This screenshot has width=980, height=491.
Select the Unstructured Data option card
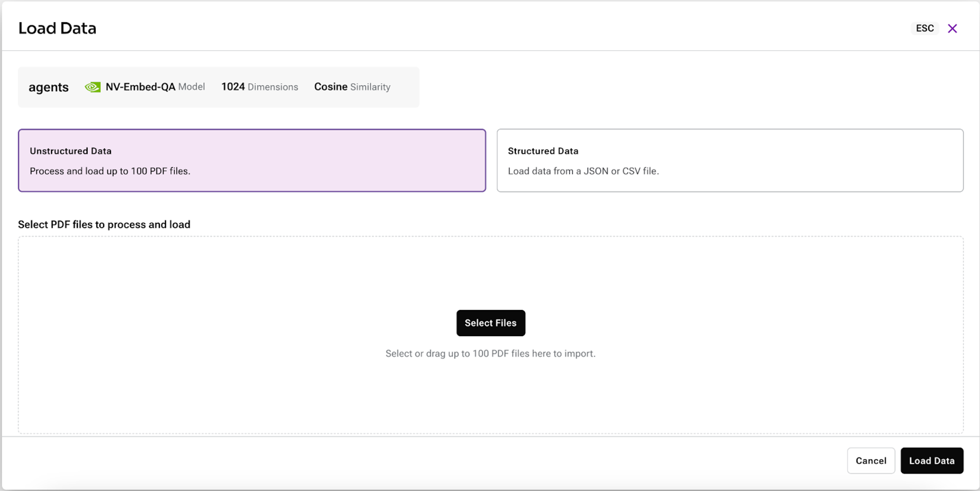tap(252, 160)
